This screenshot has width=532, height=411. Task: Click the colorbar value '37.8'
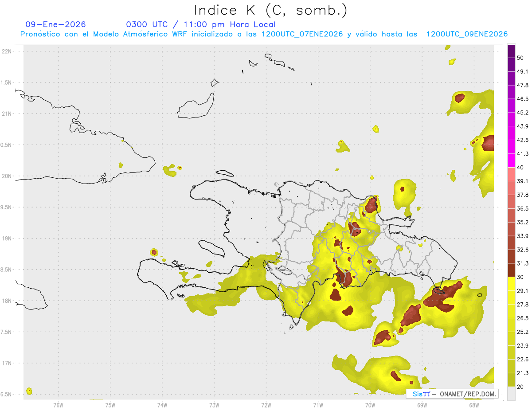(523, 195)
